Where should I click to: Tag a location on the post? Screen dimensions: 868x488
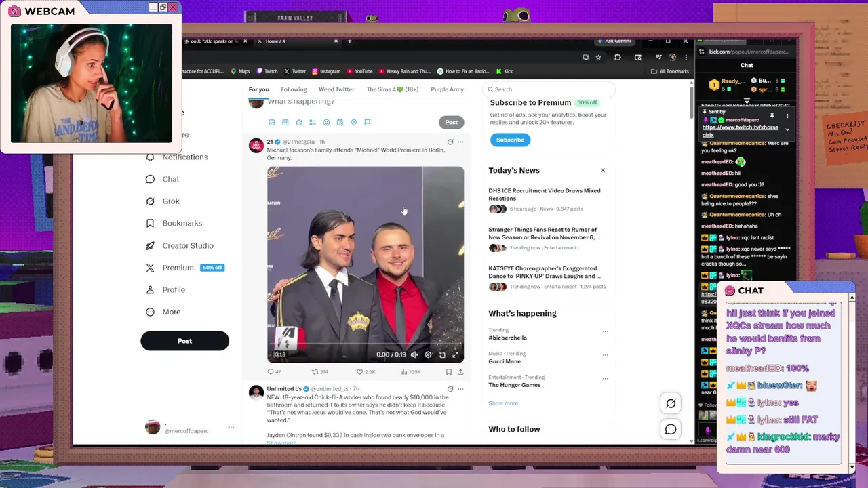[353, 123]
